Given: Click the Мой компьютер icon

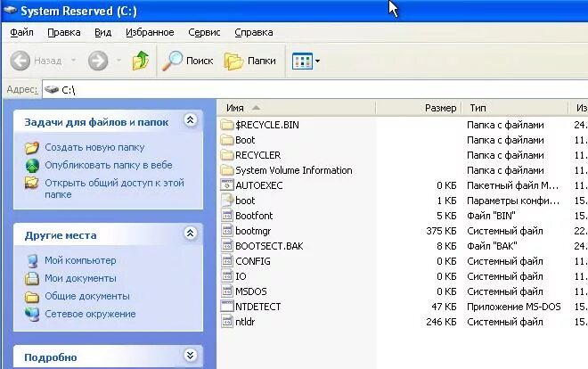Looking at the screenshot, I should coord(32,260).
